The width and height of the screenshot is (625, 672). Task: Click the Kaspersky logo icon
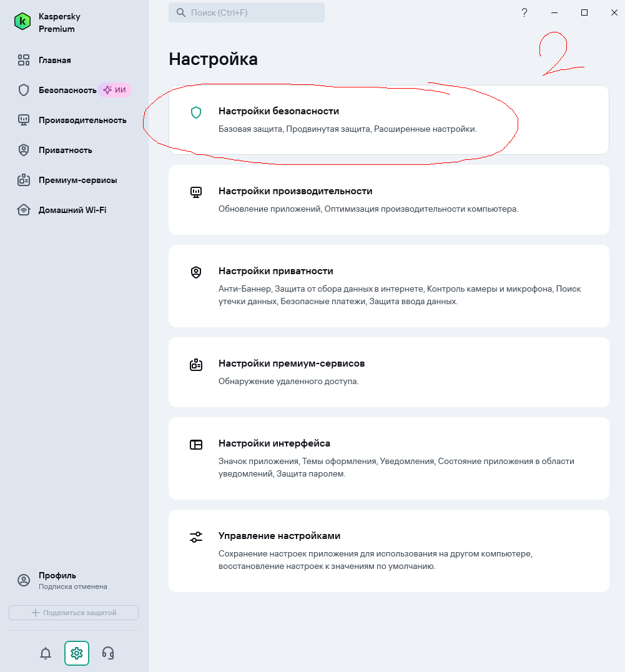click(x=22, y=22)
